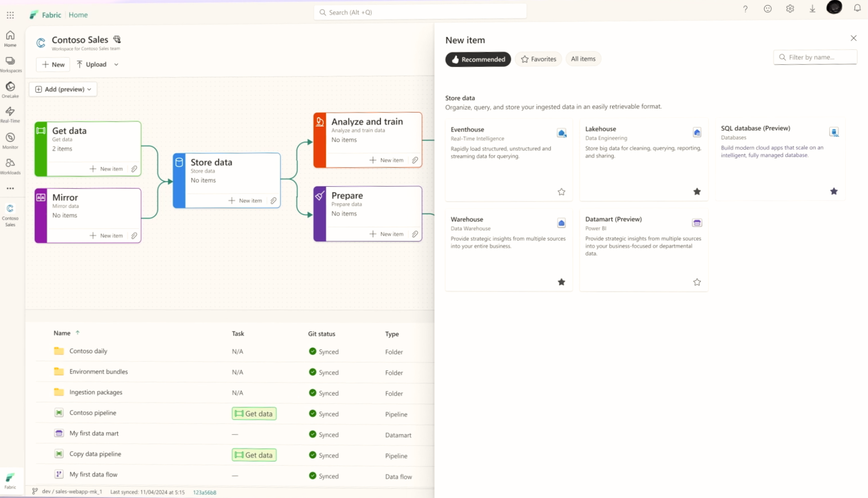Expand the Upload dropdown chevron
This screenshot has width=868, height=498.
pyautogui.click(x=116, y=65)
